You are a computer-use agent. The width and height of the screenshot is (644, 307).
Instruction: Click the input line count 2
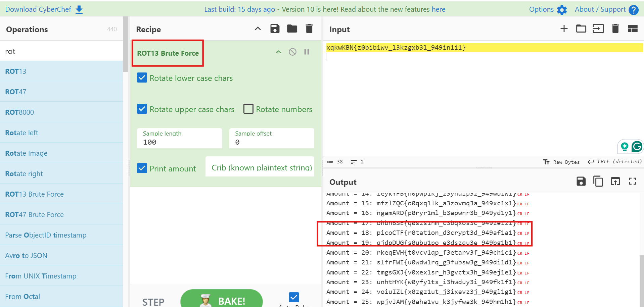(x=357, y=162)
